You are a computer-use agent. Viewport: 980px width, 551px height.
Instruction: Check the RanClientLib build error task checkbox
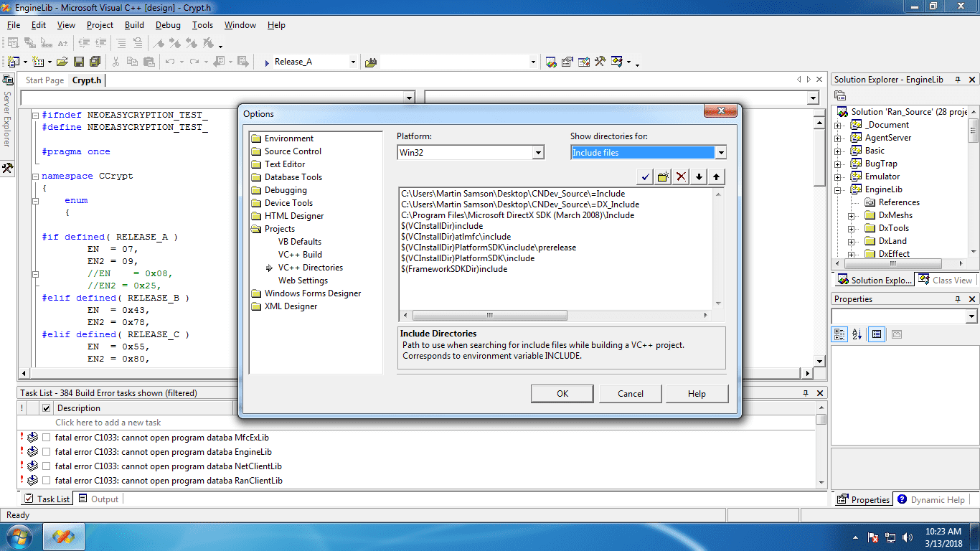click(47, 481)
